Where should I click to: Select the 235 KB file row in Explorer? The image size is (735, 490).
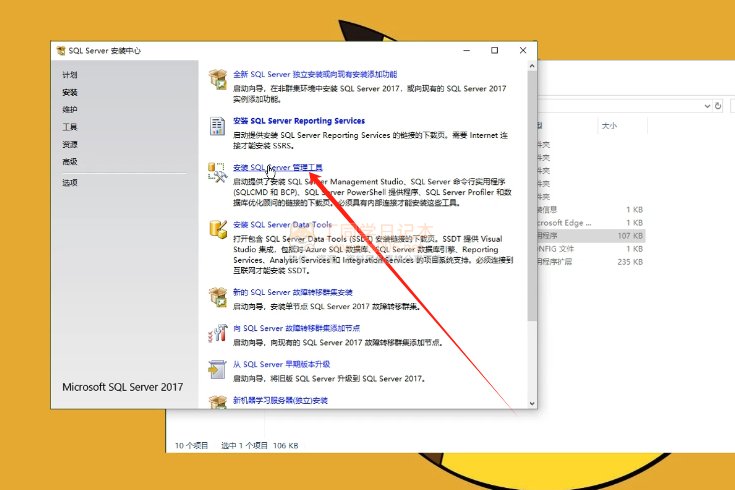tap(591, 262)
